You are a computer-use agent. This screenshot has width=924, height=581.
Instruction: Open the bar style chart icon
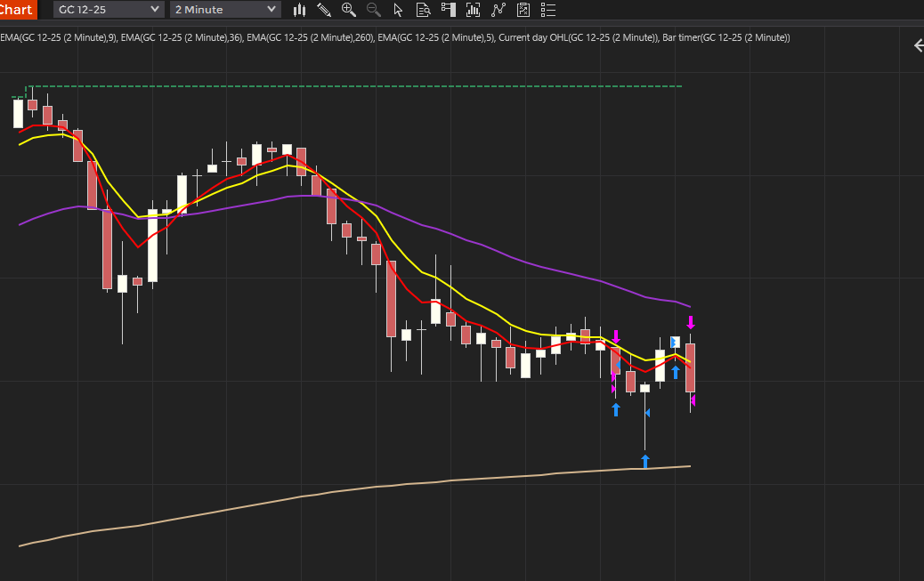pyautogui.click(x=300, y=10)
